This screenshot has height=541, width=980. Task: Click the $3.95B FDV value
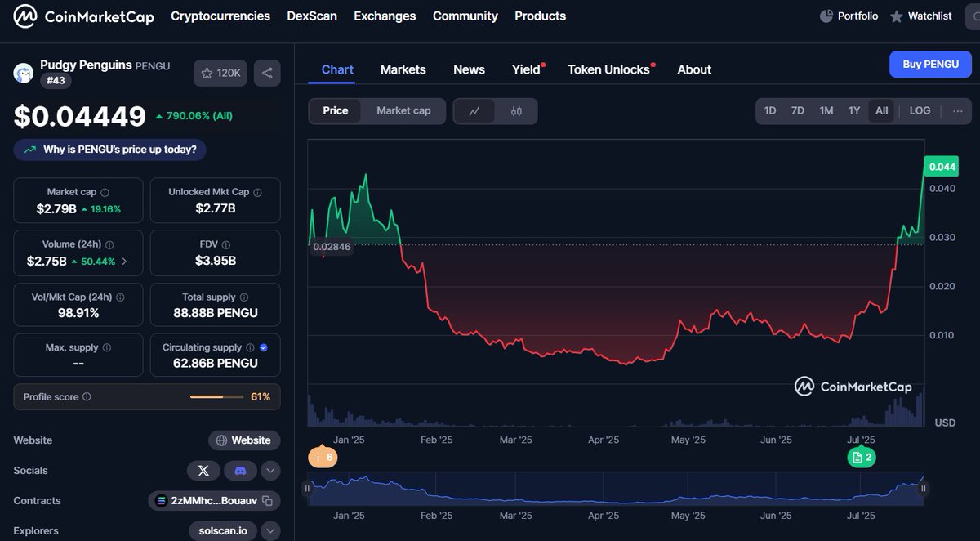point(216,261)
